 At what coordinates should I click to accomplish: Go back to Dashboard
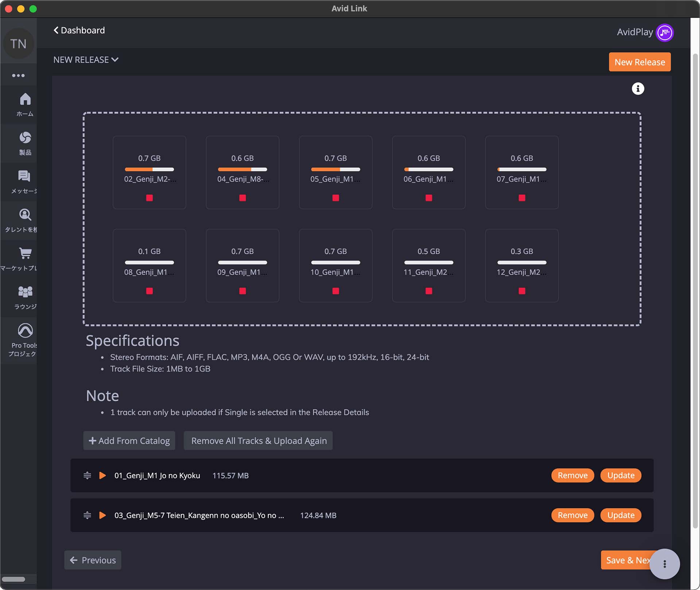79,30
